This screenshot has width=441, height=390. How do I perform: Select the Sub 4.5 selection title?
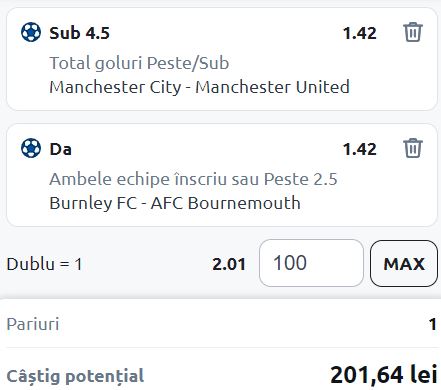[79, 33]
